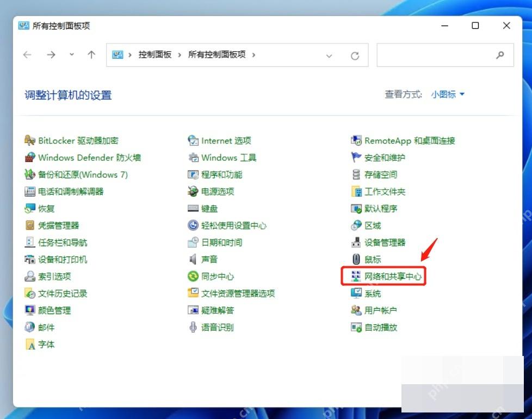This screenshot has width=532, height=419.
Task: Click the 默认程序 icon
Action: pyautogui.click(x=356, y=208)
